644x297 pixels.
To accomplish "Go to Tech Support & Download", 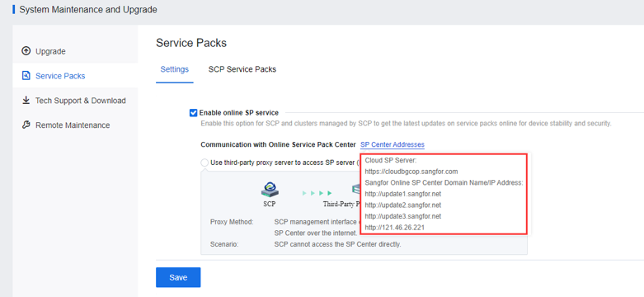I will 75,101.
